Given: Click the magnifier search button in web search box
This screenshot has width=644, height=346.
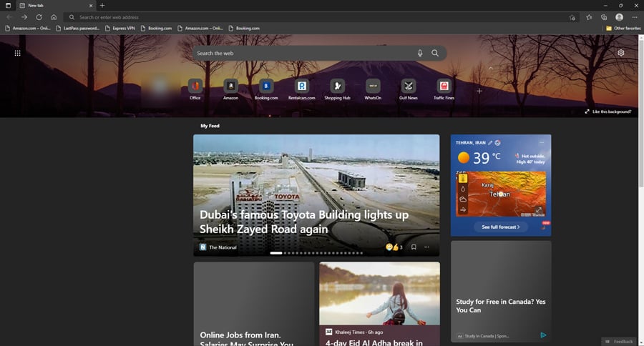Looking at the screenshot, I should (x=435, y=54).
